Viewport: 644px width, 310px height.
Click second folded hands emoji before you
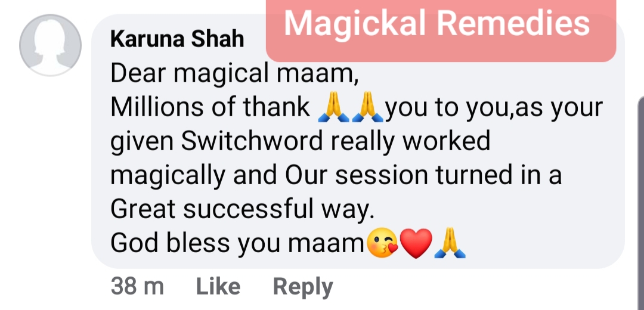[x=367, y=107]
